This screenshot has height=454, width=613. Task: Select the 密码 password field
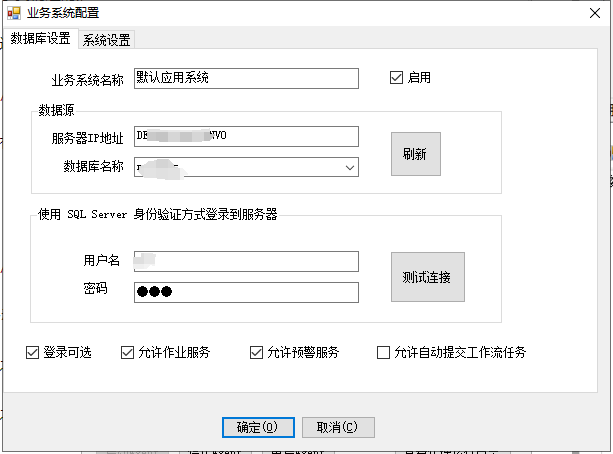coord(245,292)
